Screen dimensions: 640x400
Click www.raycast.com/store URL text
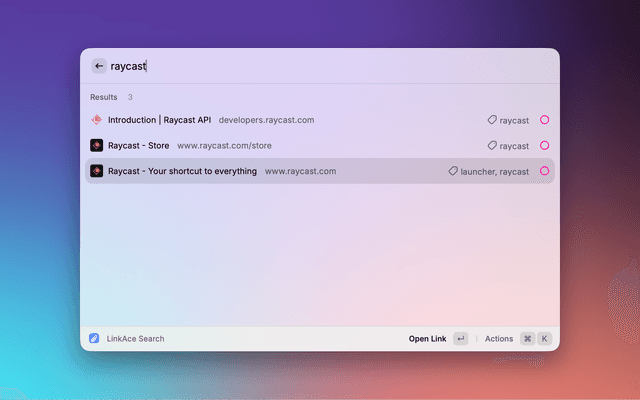pos(224,145)
